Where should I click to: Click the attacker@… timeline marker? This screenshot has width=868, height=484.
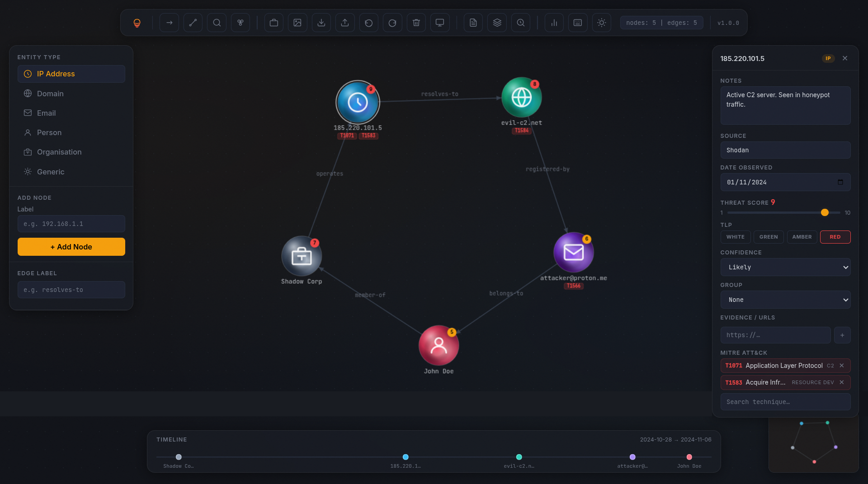point(632,457)
